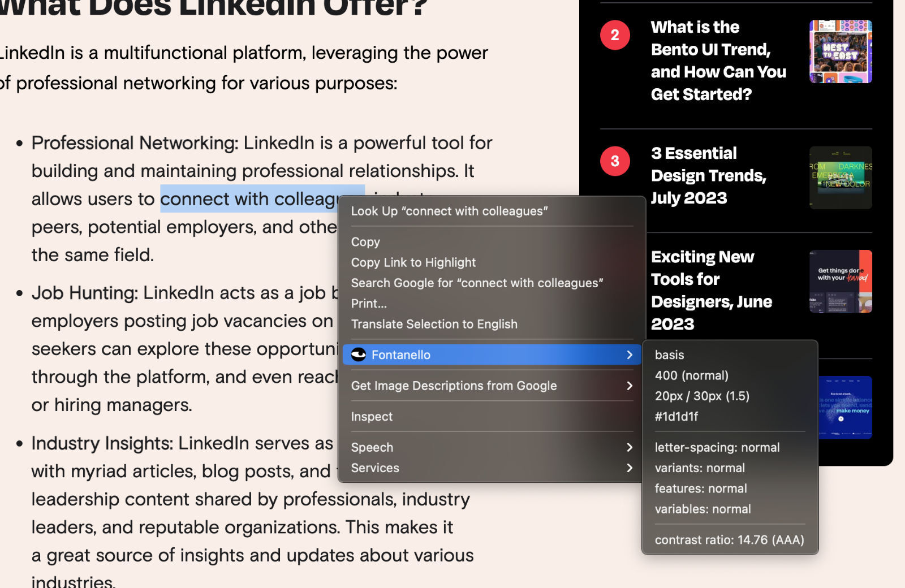Screen dimensions: 905x588
Task: Expand the Speech submenu chevron
Action: click(x=630, y=447)
